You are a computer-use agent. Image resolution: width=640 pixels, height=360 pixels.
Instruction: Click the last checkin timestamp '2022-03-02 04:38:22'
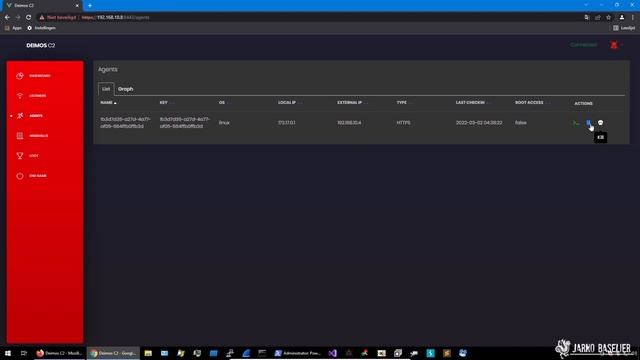pyautogui.click(x=479, y=123)
